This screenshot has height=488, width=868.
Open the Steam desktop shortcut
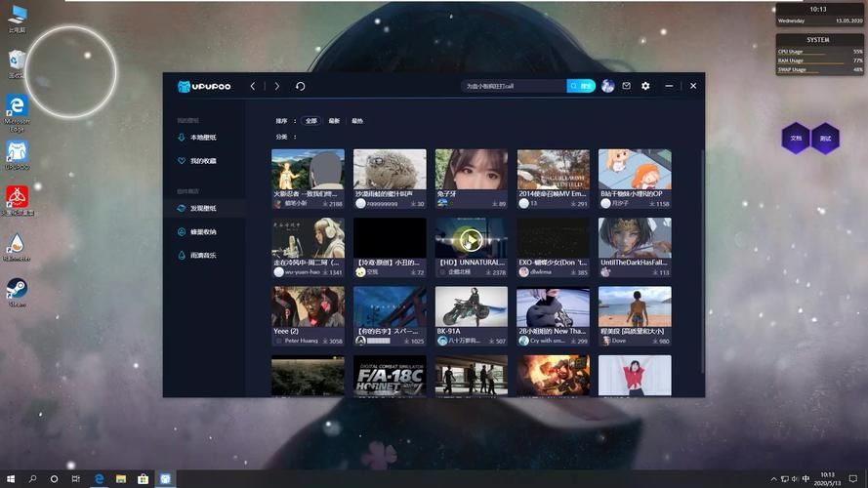click(18, 292)
